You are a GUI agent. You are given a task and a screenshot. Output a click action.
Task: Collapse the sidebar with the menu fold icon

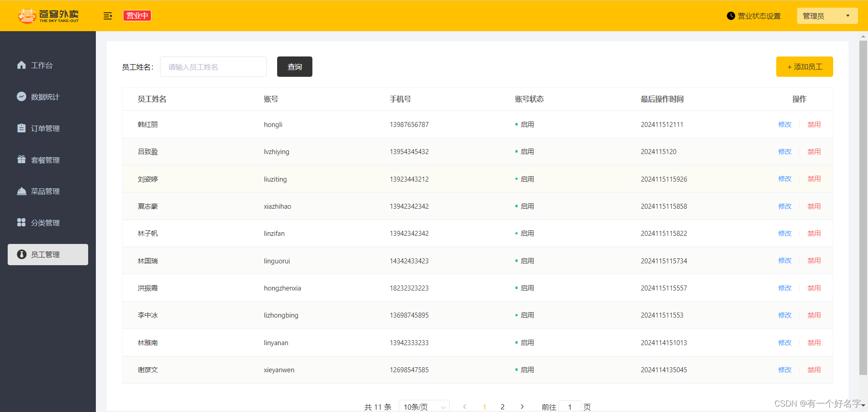(108, 16)
